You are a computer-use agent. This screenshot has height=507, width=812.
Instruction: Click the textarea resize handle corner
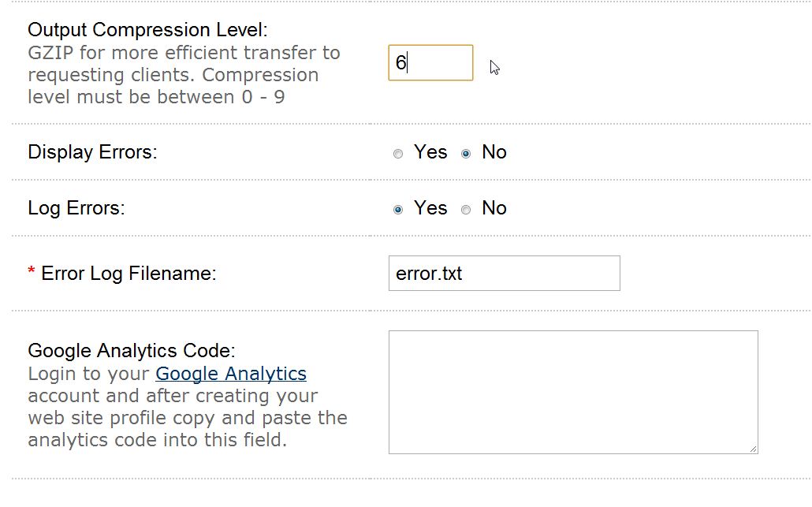coord(754,449)
